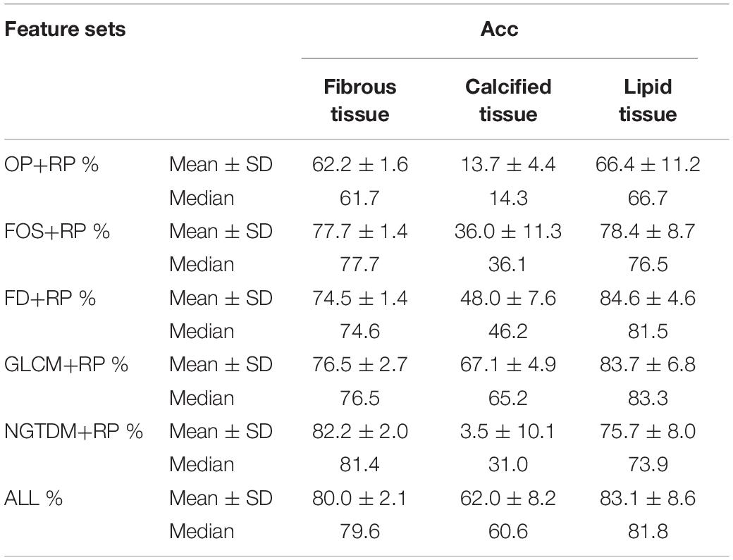Click the value 67.1 ± 4.9

[x=508, y=364]
